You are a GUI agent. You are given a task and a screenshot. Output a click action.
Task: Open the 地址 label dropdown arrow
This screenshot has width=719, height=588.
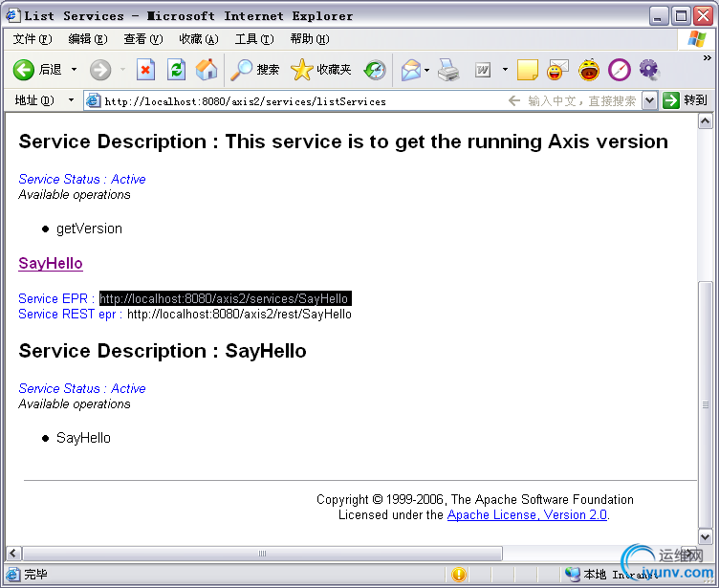coord(71,100)
